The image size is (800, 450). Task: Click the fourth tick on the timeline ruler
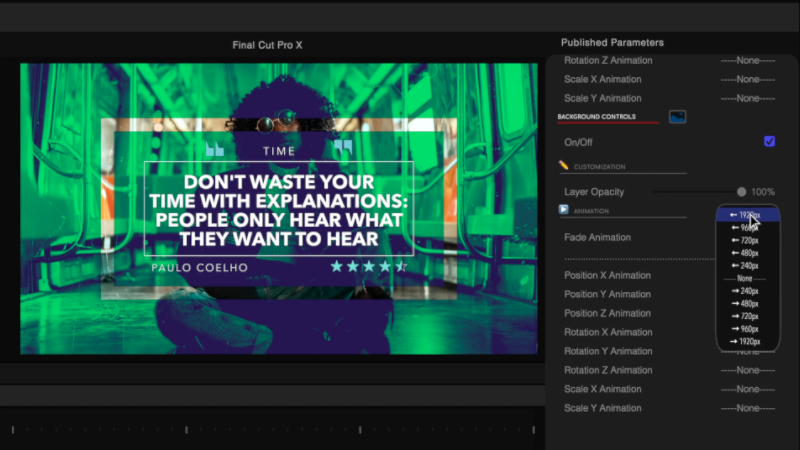point(533,430)
